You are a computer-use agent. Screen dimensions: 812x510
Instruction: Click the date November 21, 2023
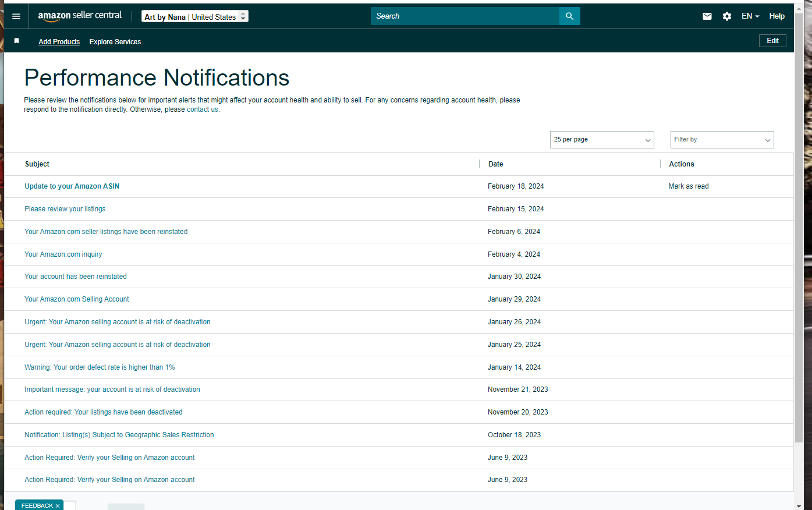point(518,389)
